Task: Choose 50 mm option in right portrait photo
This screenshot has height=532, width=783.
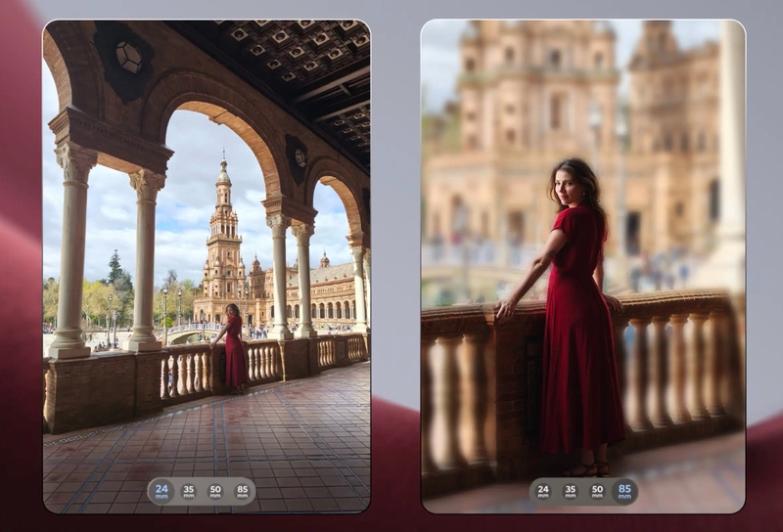Action: (597, 492)
